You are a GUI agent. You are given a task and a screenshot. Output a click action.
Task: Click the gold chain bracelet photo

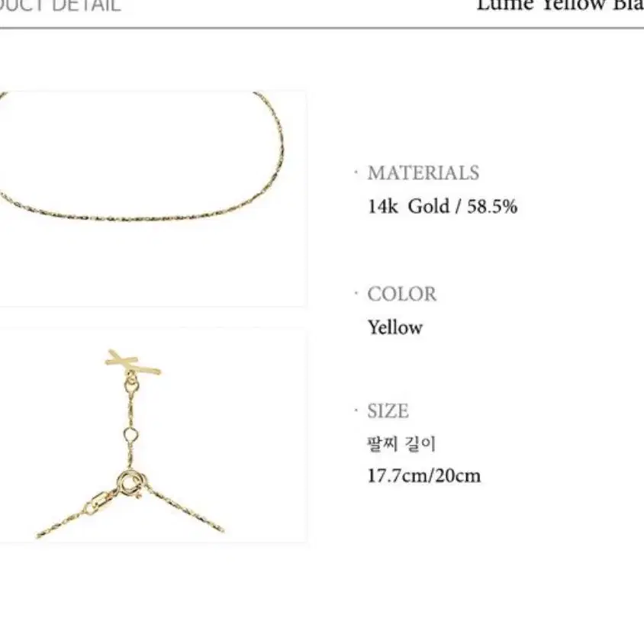pos(153,198)
